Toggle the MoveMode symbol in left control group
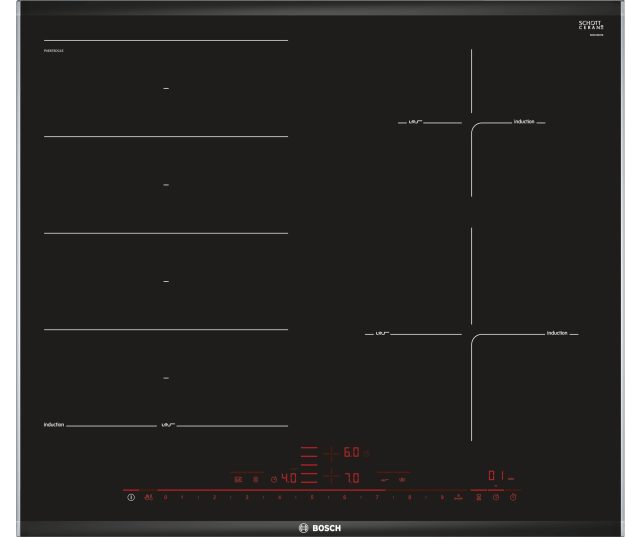The image size is (640, 537). point(255,478)
